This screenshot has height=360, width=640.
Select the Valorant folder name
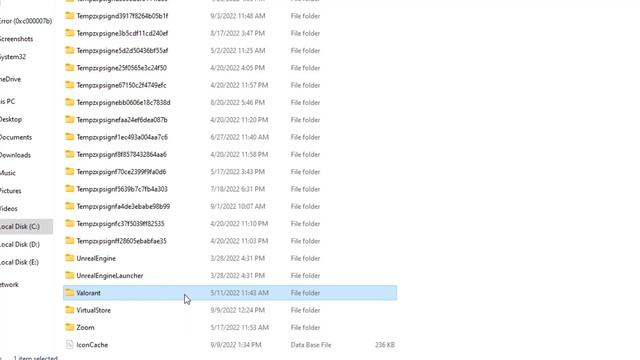click(x=88, y=293)
